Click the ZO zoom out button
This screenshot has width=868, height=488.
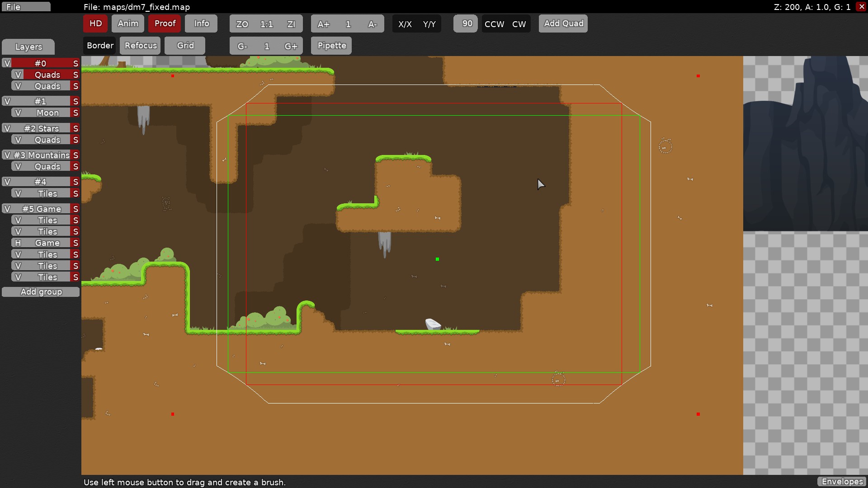tap(242, 24)
